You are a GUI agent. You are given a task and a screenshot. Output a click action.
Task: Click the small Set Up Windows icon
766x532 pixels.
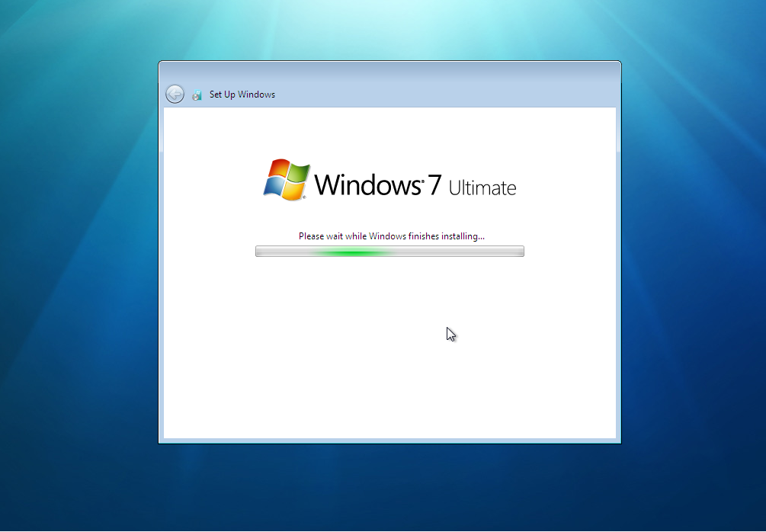tap(197, 95)
